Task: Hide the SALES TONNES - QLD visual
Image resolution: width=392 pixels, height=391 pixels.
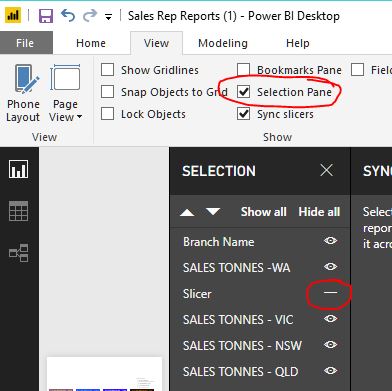Action: [x=330, y=371]
